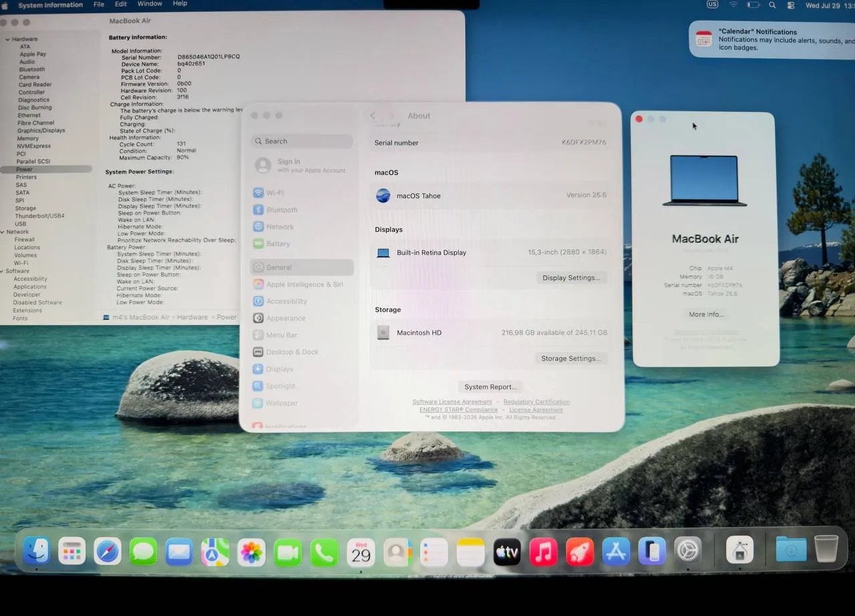Open the Window menu

click(x=150, y=4)
